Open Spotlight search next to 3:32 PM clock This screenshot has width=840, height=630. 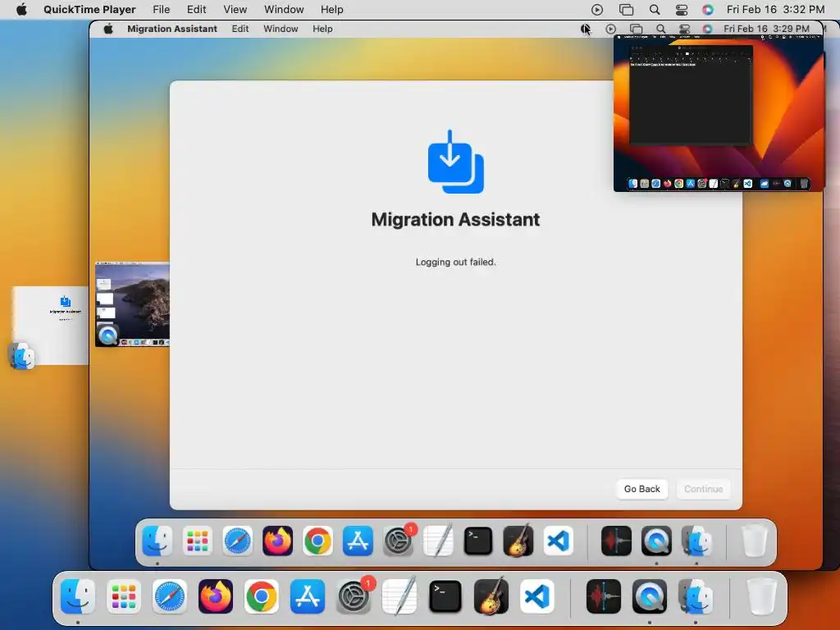[x=654, y=10]
